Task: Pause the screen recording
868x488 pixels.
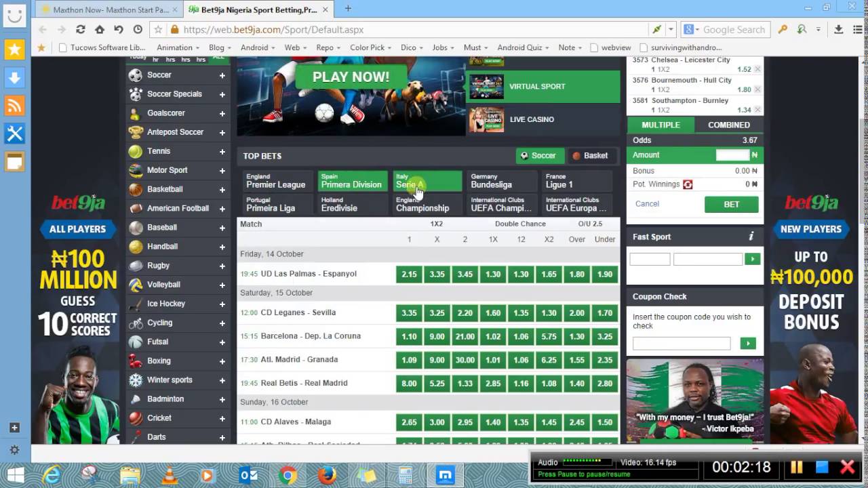Action: (x=797, y=467)
